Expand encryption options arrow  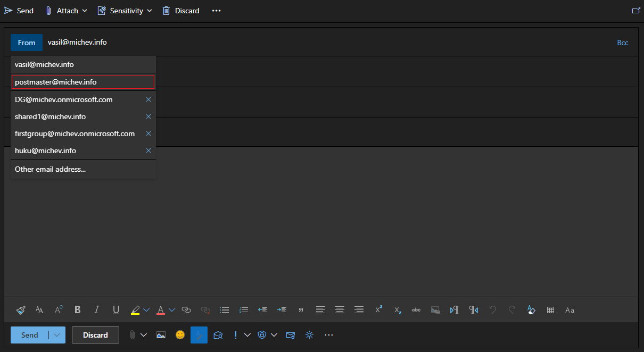tap(274, 335)
